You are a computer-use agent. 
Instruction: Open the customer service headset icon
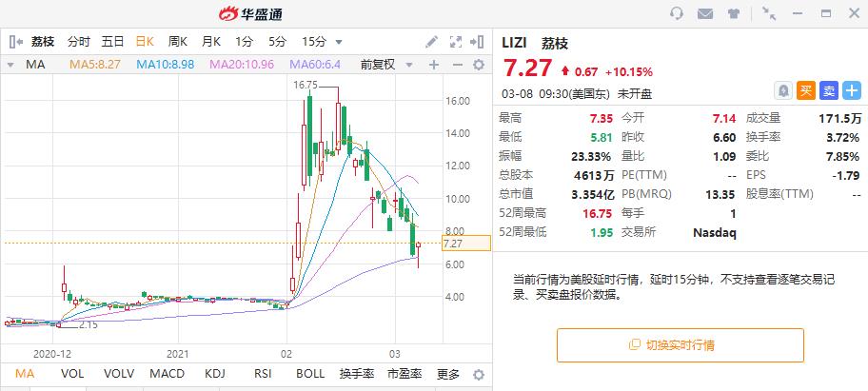coord(677,13)
